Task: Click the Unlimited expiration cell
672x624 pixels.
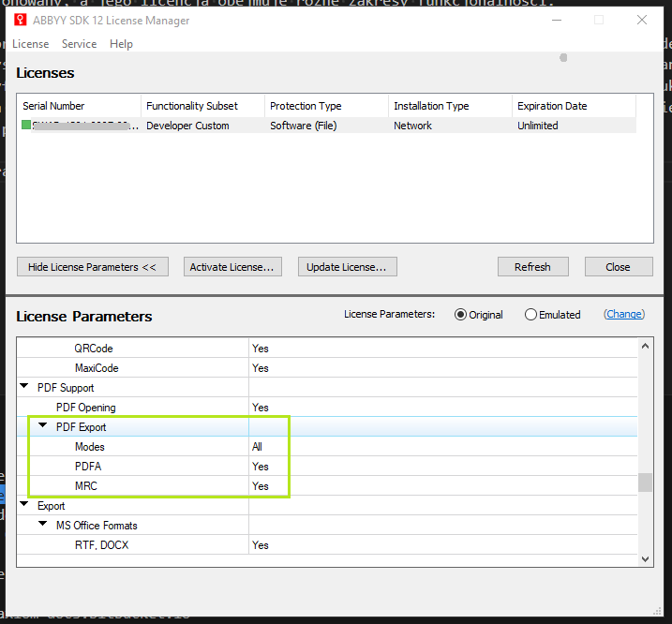Action: pyautogui.click(x=537, y=126)
